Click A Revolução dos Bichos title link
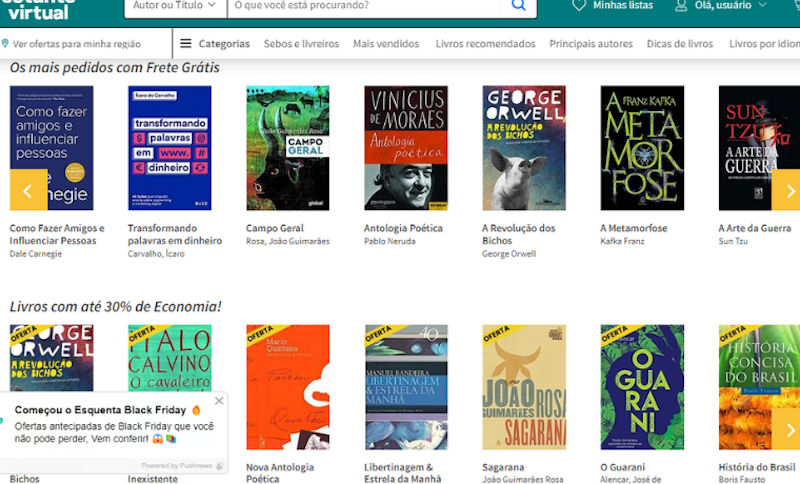This screenshot has width=800, height=484. click(x=518, y=234)
